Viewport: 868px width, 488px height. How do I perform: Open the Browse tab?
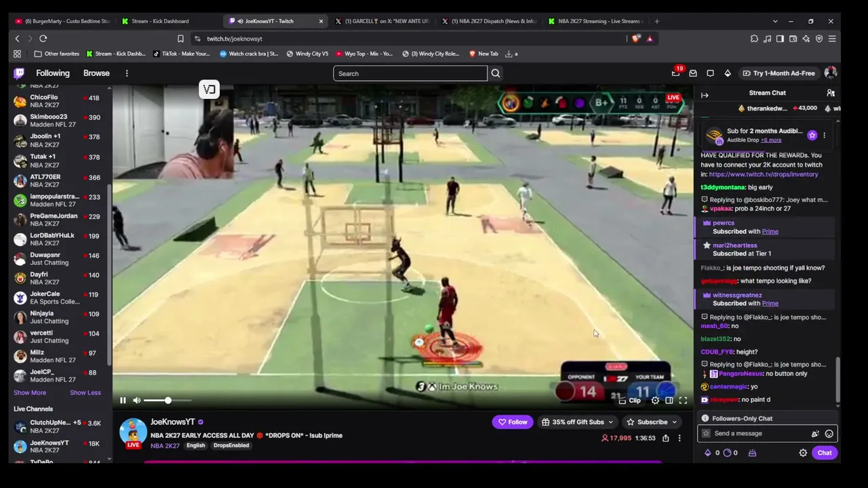point(96,73)
